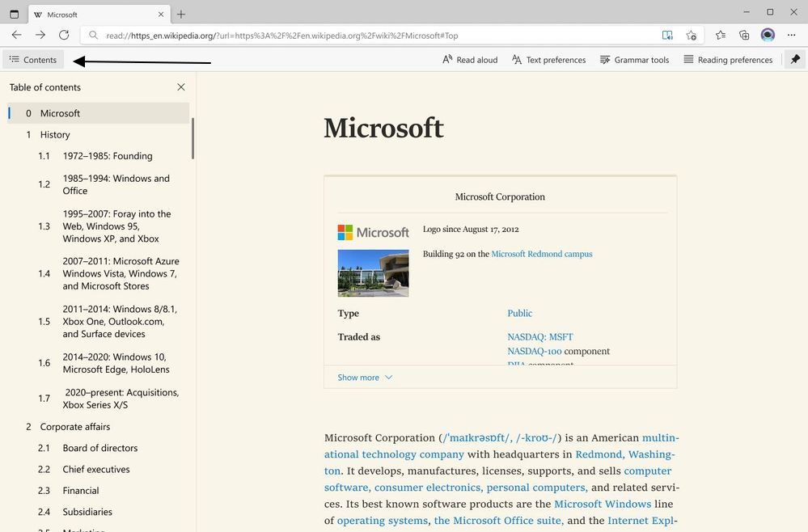Open section 1.6 about Windows 10
This screenshot has height=532, width=808.
(99, 363)
